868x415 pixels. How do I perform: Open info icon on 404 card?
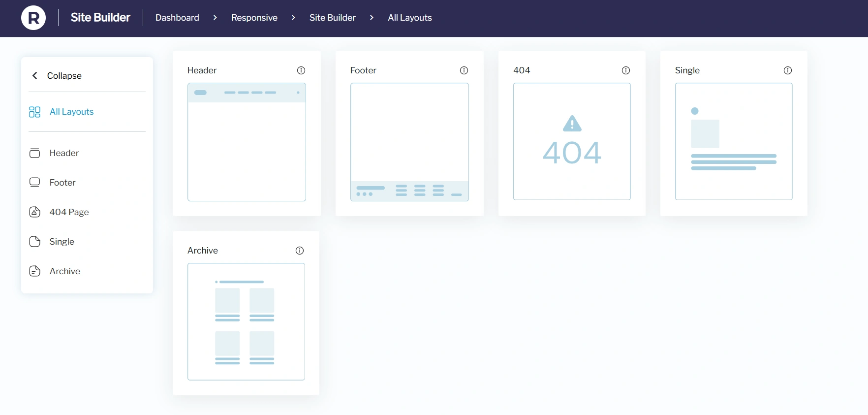tap(626, 70)
